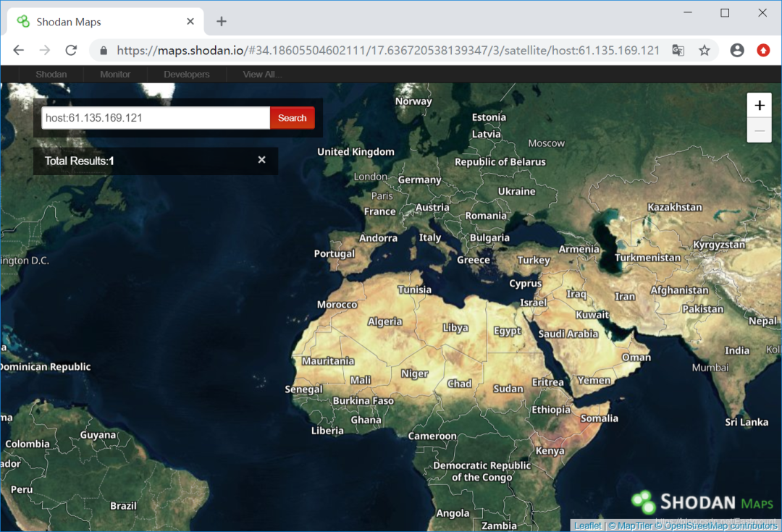Open the Developers menu item

(187, 75)
